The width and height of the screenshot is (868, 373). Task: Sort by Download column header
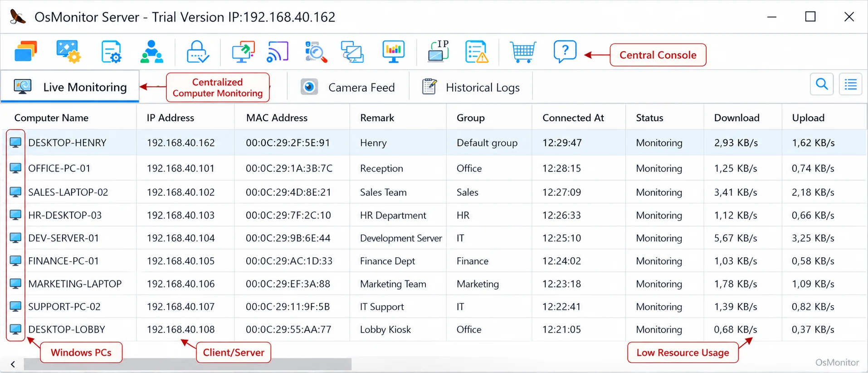click(x=736, y=118)
